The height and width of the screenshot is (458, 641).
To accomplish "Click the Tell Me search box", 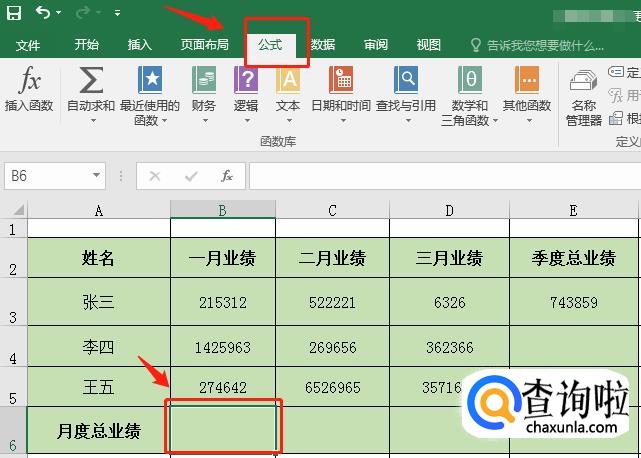I will [x=545, y=45].
